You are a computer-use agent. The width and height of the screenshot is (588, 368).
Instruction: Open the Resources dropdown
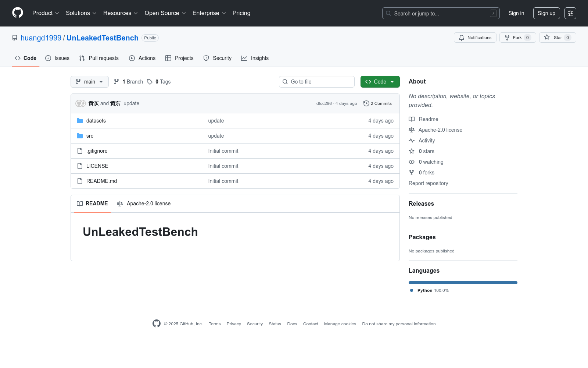point(121,13)
